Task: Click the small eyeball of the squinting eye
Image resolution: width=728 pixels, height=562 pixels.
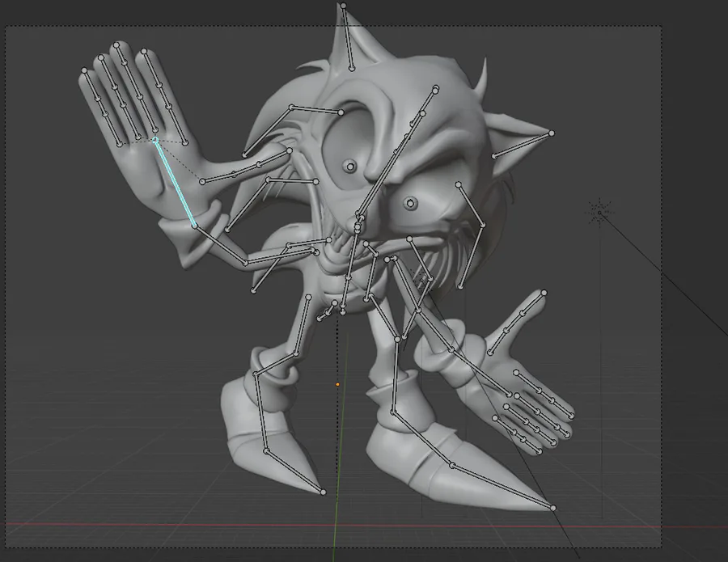Action: pyautogui.click(x=410, y=203)
